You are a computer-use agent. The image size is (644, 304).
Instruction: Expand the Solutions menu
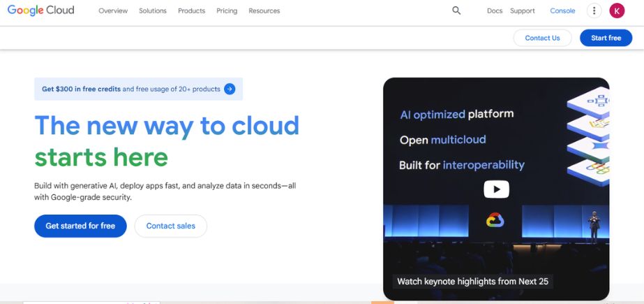[153, 11]
